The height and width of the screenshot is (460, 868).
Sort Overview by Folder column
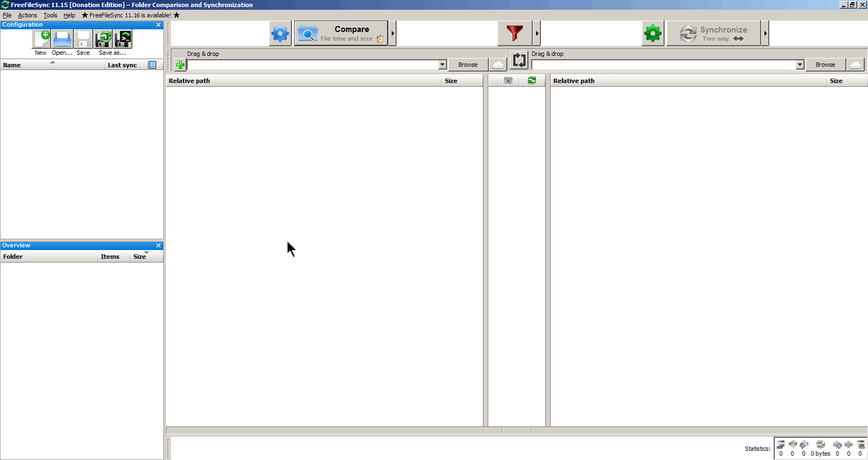(49, 257)
